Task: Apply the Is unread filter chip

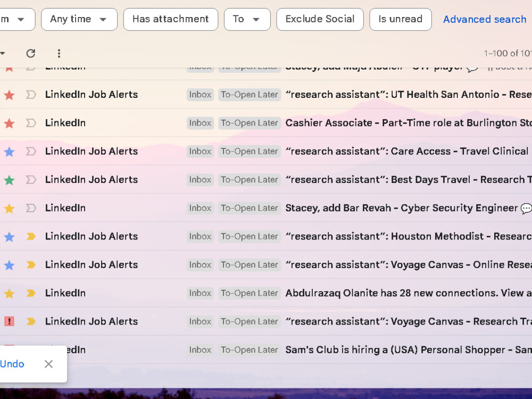Action: click(x=401, y=19)
